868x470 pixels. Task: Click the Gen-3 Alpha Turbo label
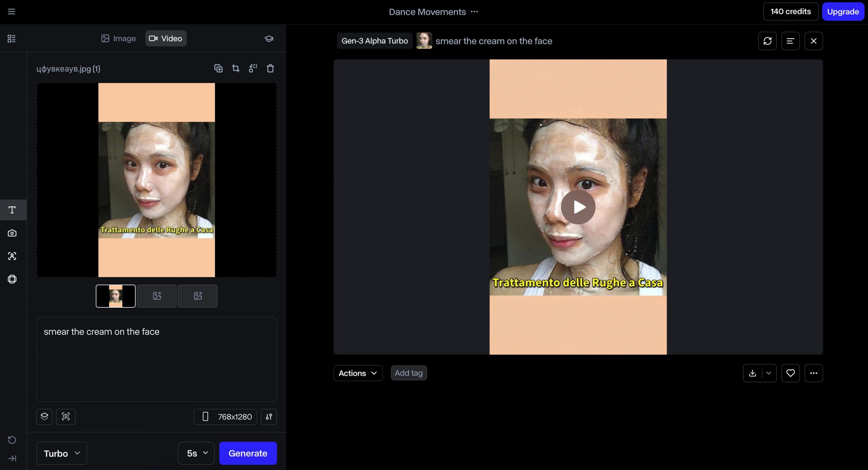click(x=375, y=41)
